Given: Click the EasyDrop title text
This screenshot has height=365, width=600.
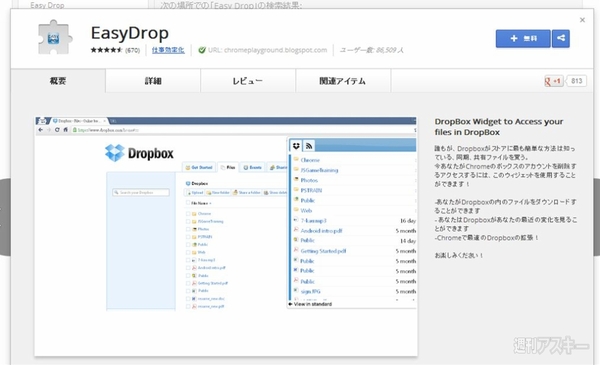Looking at the screenshot, I should click(x=130, y=33).
